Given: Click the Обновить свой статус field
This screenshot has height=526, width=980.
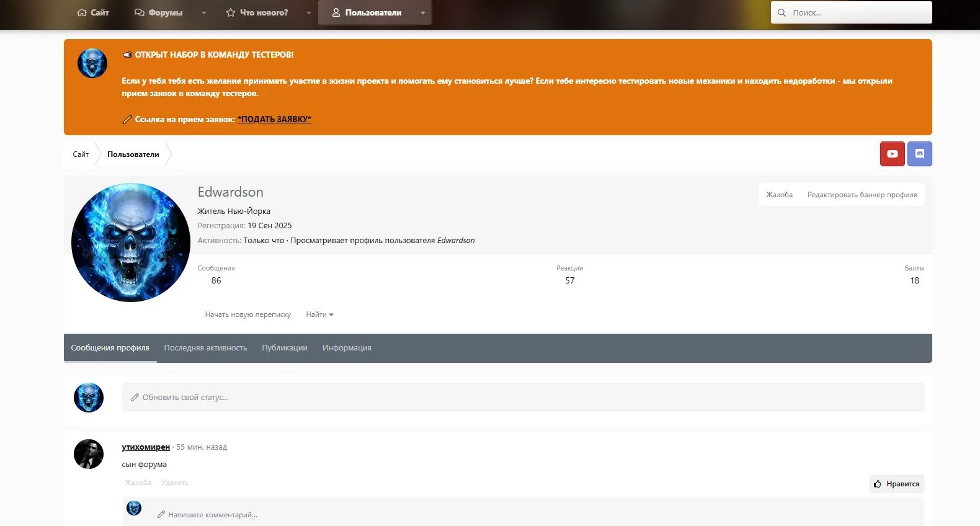Looking at the screenshot, I should coord(522,397).
